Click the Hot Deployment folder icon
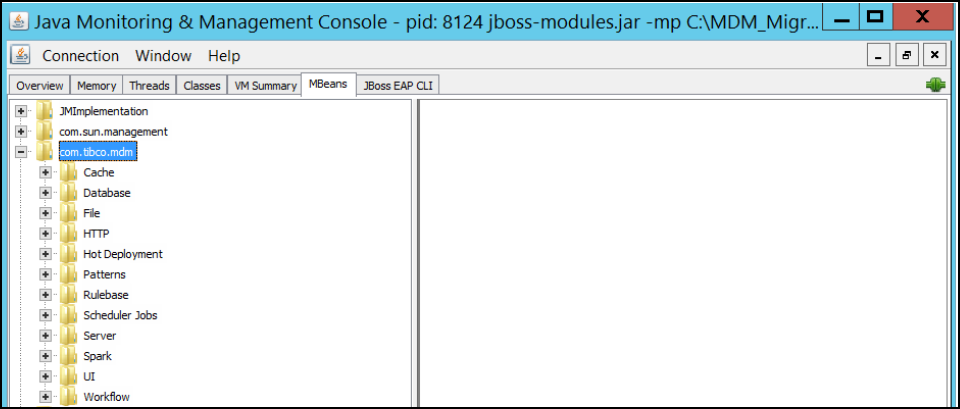 (69, 254)
